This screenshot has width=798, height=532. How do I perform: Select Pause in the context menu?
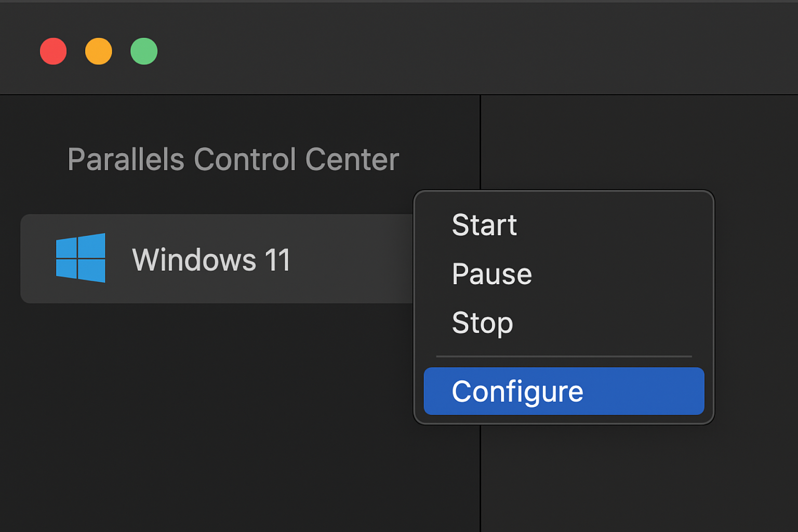click(492, 274)
